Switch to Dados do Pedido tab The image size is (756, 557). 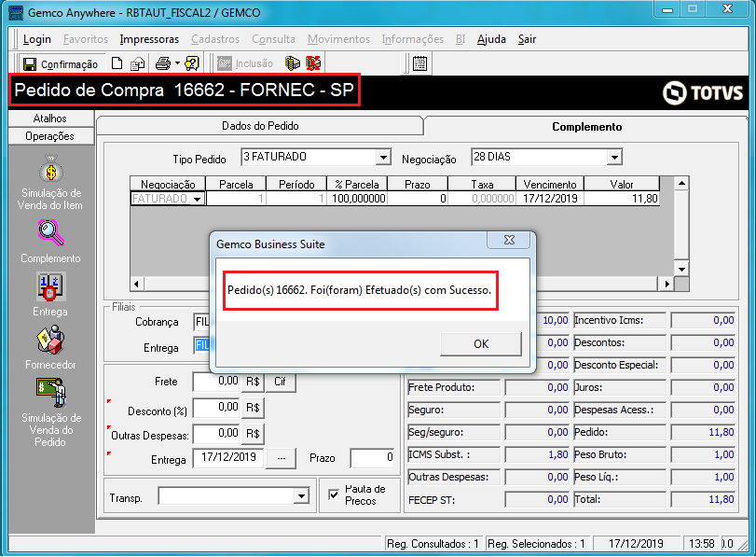click(260, 126)
